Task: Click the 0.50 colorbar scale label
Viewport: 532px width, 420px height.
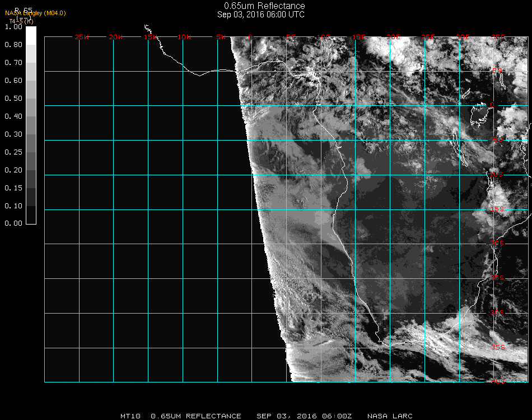Action: tap(13, 99)
